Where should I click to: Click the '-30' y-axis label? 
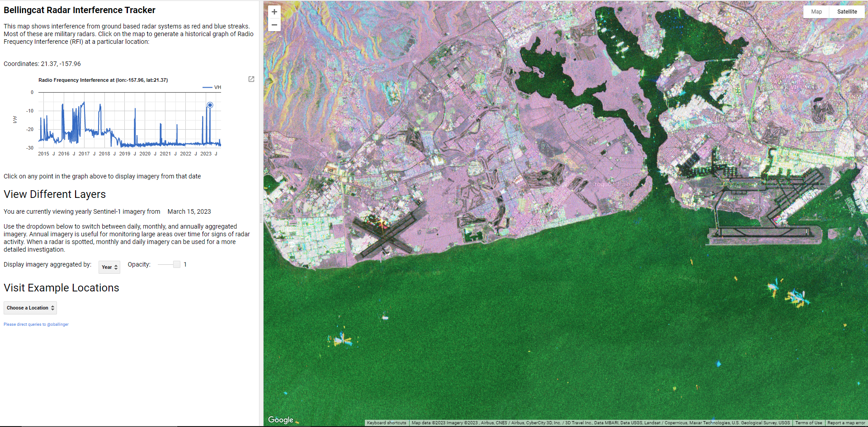tap(30, 148)
